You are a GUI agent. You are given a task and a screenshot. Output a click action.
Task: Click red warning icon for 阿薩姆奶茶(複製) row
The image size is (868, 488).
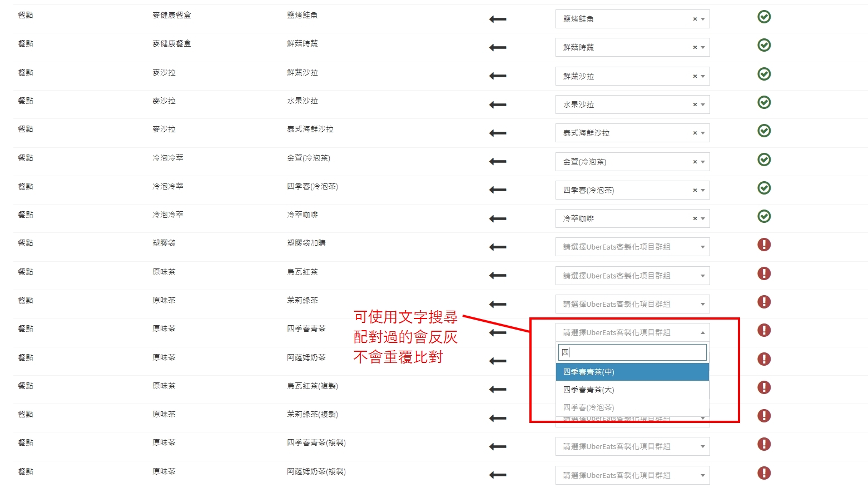tap(764, 473)
